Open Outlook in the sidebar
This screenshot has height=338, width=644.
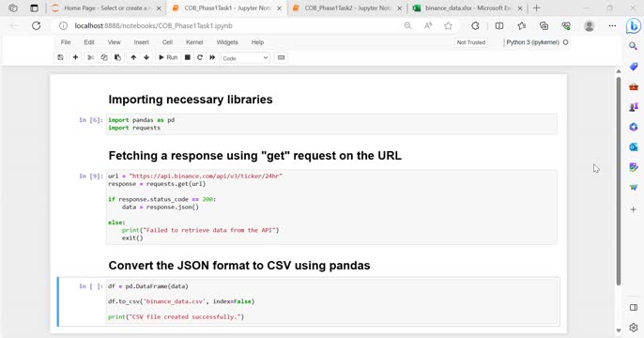click(634, 147)
